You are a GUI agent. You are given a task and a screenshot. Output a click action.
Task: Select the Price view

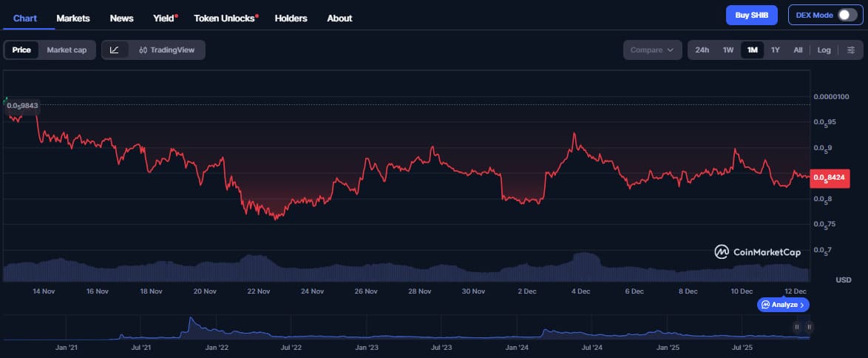[21, 50]
